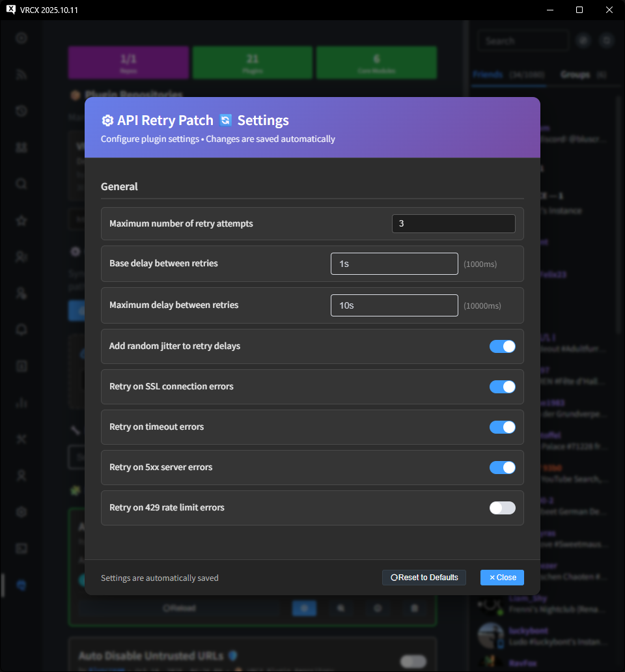Click the green 6 core modules card
Image resolution: width=625 pixels, height=672 pixels.
click(376, 63)
